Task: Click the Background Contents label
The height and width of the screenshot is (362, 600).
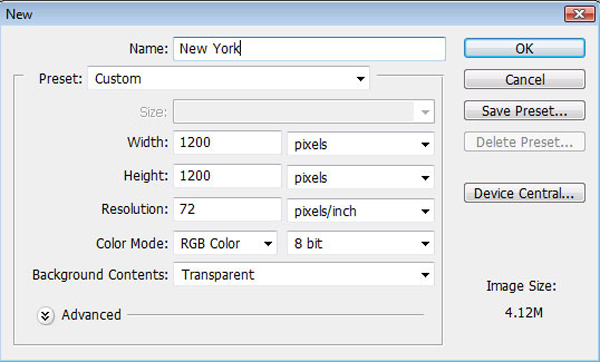Action: 100,275
